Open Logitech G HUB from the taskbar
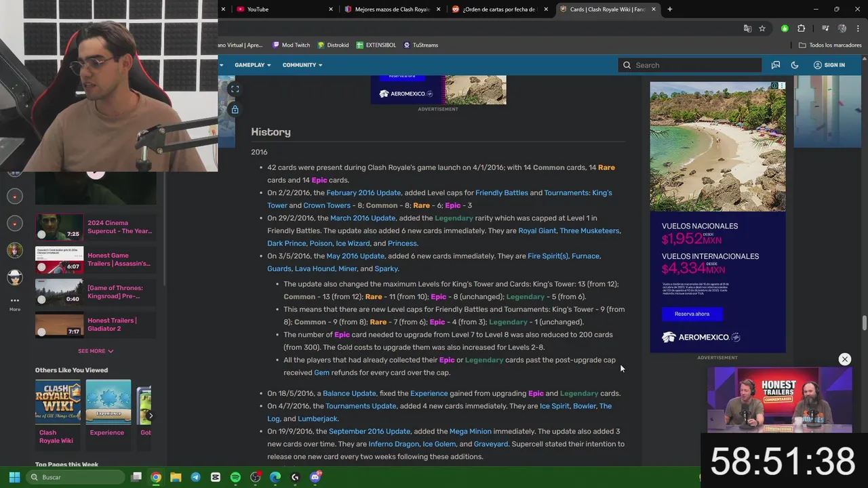The image size is (868, 488). 295,477
